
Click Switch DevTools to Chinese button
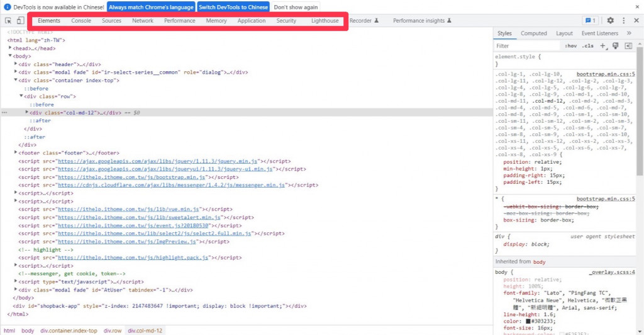pyautogui.click(x=233, y=7)
